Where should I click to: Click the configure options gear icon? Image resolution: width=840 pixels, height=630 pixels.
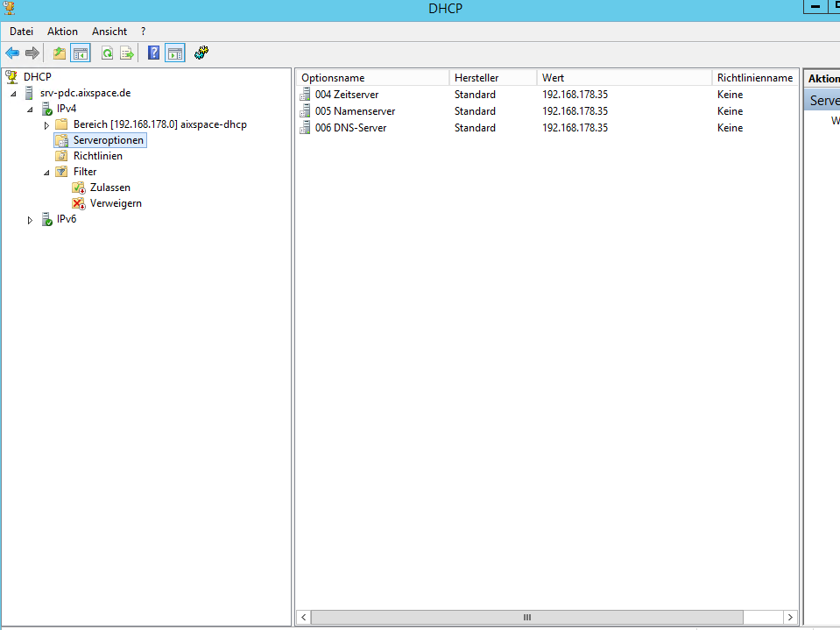pos(201,53)
